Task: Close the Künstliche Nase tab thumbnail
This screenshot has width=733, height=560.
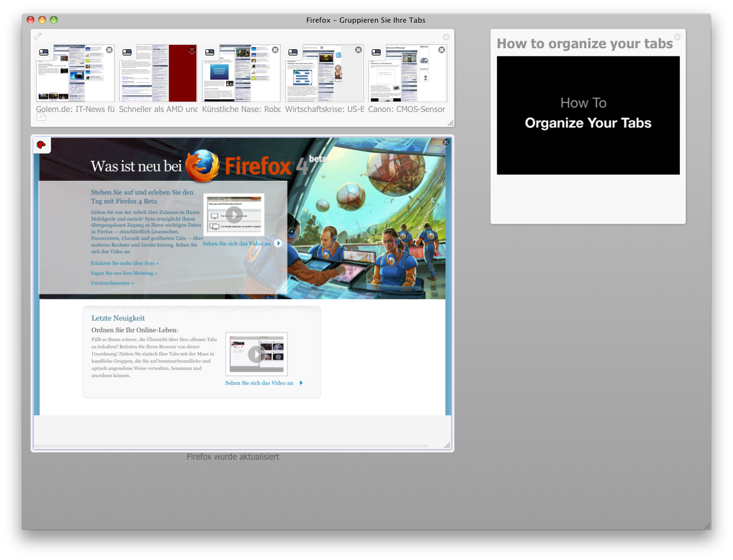Action: pyautogui.click(x=275, y=49)
